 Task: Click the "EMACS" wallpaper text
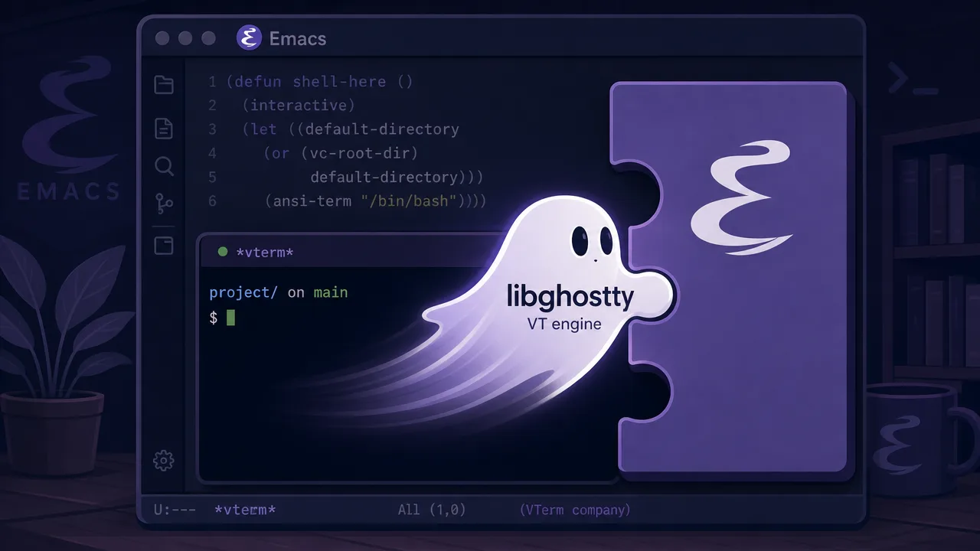coord(69,190)
